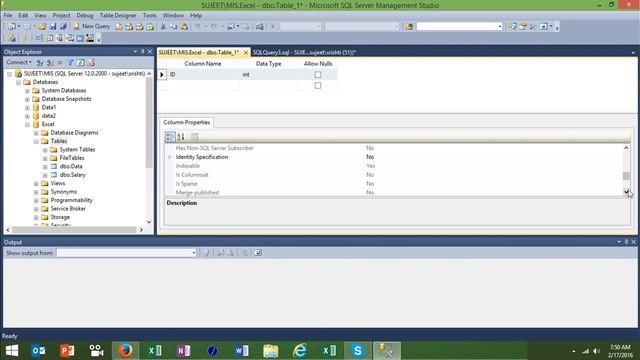Click the Find in Files icon beside search box
This screenshot has height=360, width=640.
(x=409, y=27)
